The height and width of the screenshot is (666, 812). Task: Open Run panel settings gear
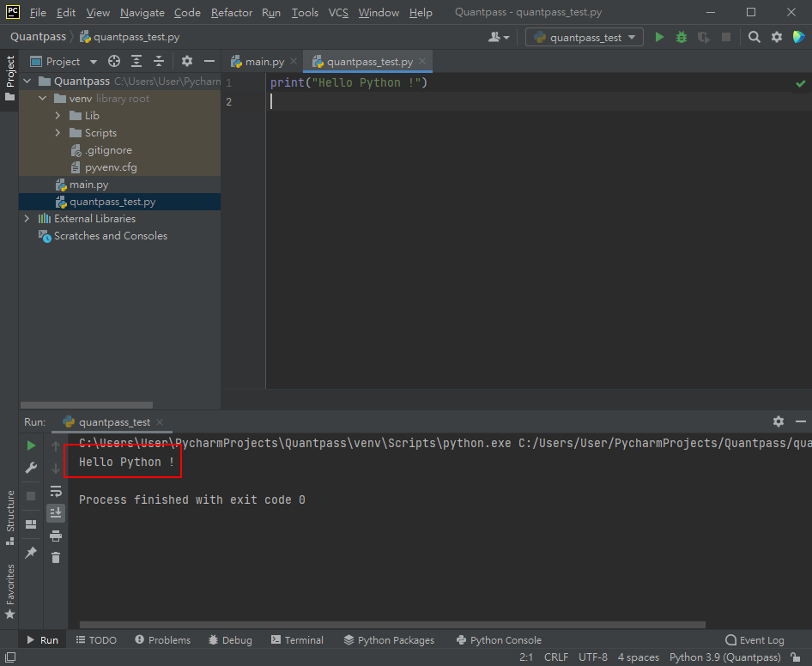click(779, 421)
